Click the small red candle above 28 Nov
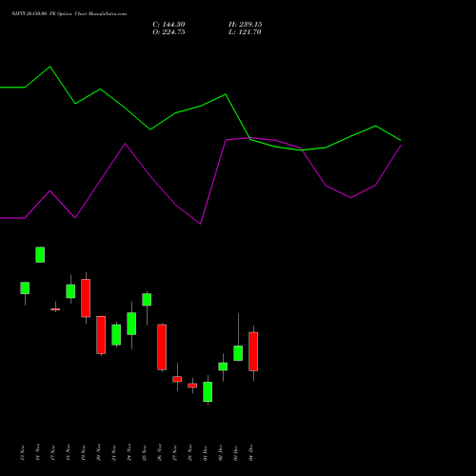Viewport: 476px width, 476px height. click(x=192, y=386)
